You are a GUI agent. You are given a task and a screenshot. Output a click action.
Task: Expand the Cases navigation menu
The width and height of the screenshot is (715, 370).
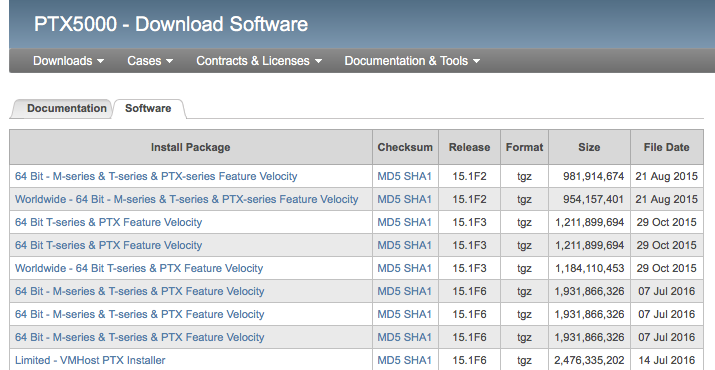[x=150, y=61]
